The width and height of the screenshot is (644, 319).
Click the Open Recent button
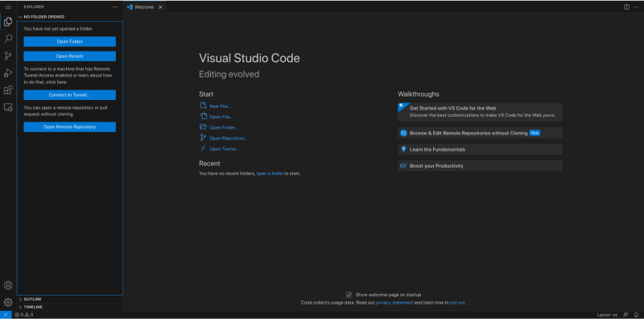(69, 56)
